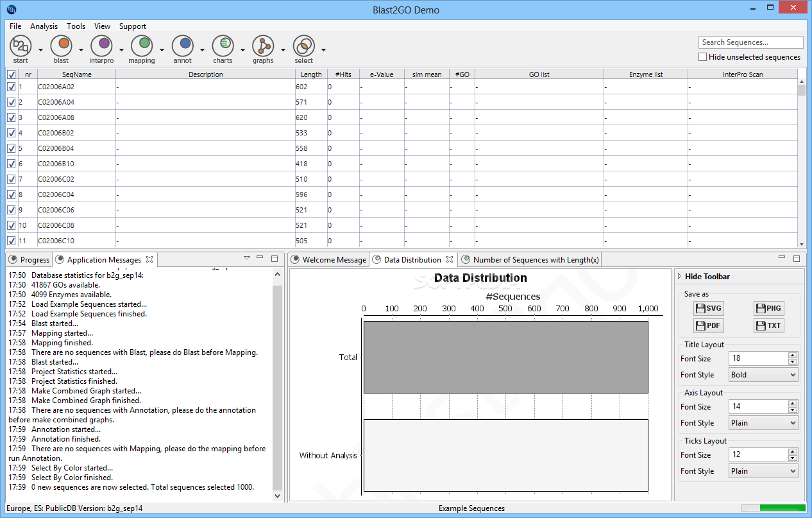Sort table by #Hits column header
812x518 pixels.
343,74
